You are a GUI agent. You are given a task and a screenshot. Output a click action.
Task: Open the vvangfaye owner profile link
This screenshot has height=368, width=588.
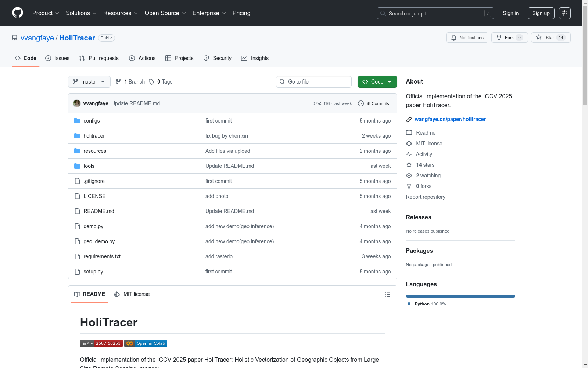(37, 38)
